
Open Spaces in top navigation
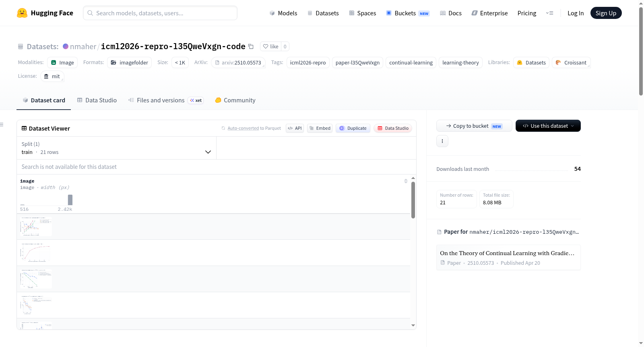(x=362, y=13)
